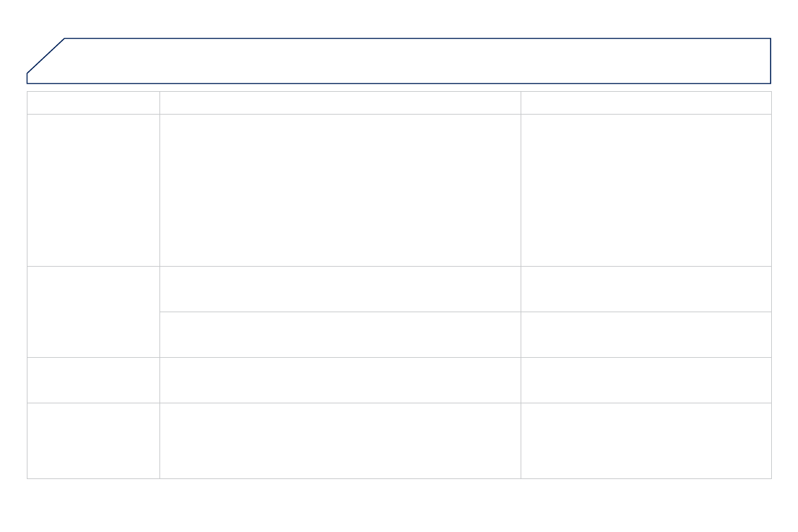Click the left cell of the tallest row

click(93, 190)
